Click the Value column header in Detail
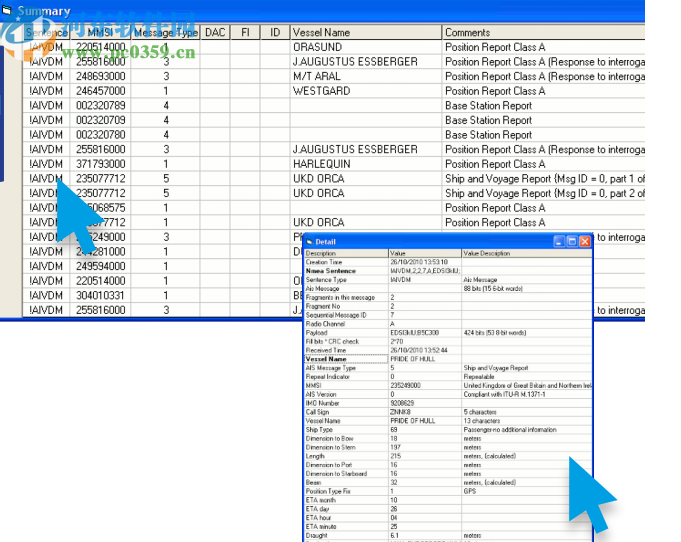Image resolution: width=681 pixels, height=542 pixels. [425, 253]
